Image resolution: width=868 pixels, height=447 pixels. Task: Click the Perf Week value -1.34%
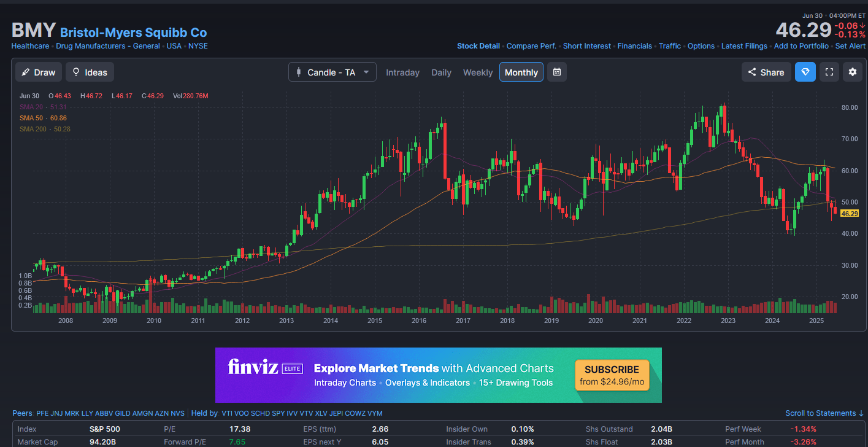[803, 429]
